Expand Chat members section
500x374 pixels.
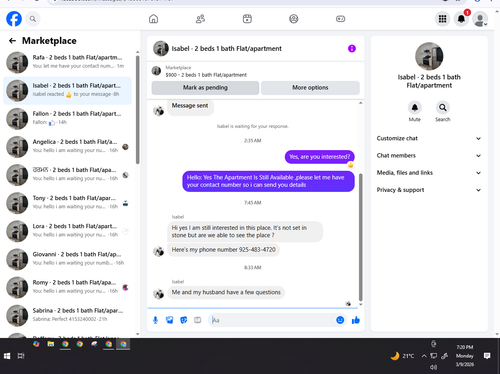429,156
